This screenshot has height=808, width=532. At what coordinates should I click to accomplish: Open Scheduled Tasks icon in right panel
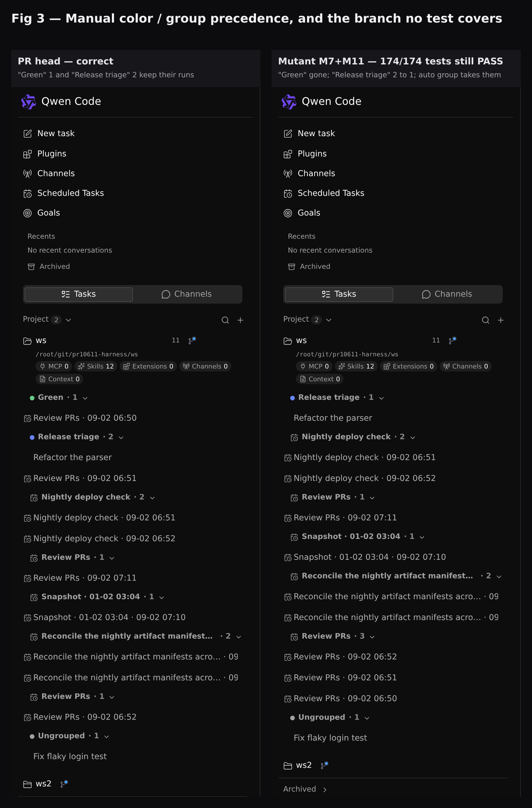(288, 194)
